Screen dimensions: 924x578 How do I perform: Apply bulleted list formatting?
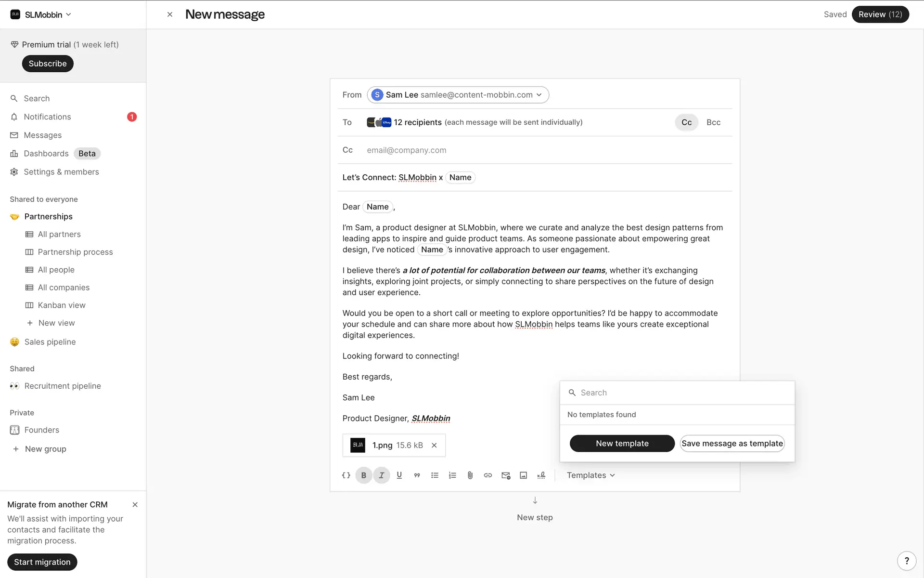435,475
